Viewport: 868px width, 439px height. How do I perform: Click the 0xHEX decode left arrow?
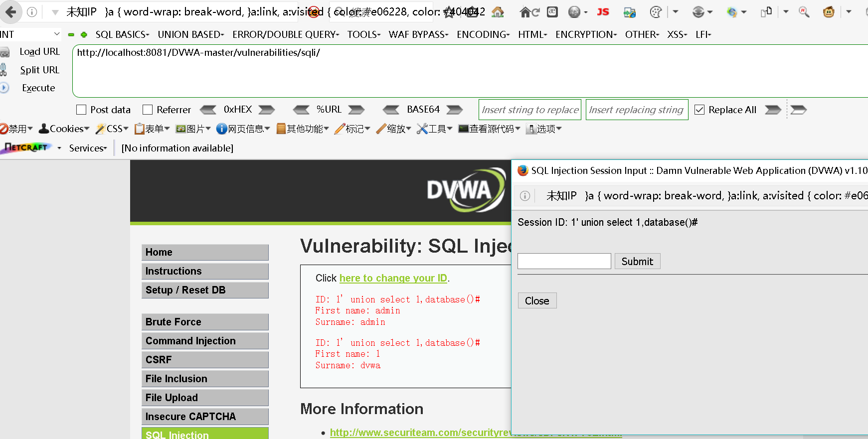[208, 110]
